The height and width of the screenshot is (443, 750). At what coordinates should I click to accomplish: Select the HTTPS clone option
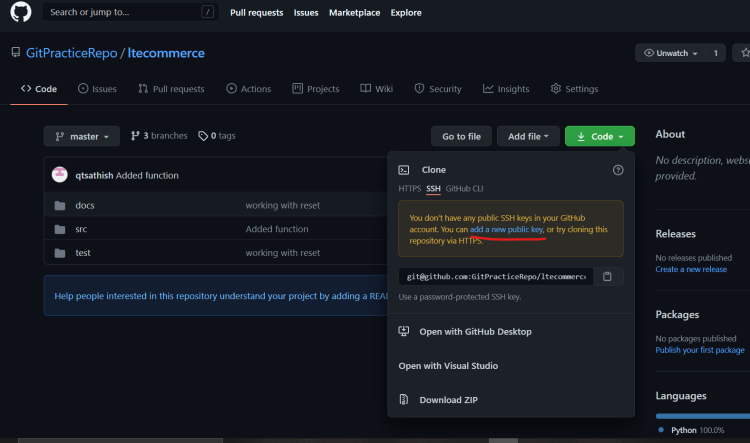tap(410, 188)
